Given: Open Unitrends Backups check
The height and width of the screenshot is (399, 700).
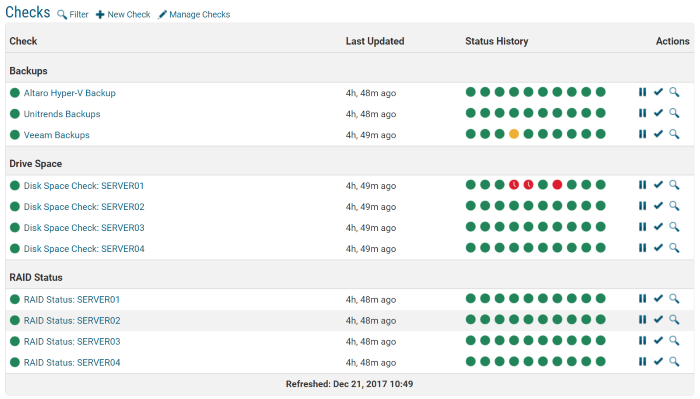Looking at the screenshot, I should (62, 114).
